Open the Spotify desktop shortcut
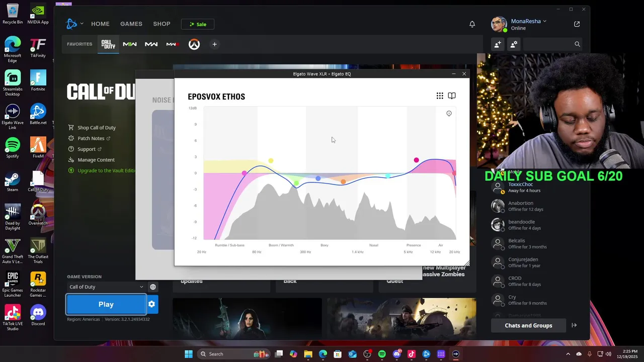Image resolution: width=644 pixels, height=362 pixels. coord(13,148)
